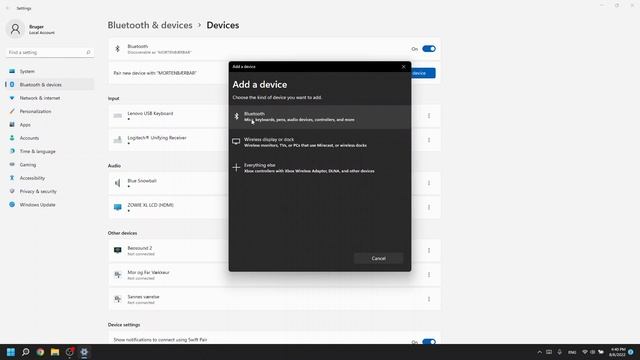Turn off the Bluetooth toggle
The width and height of the screenshot is (640, 360).
[429, 49]
